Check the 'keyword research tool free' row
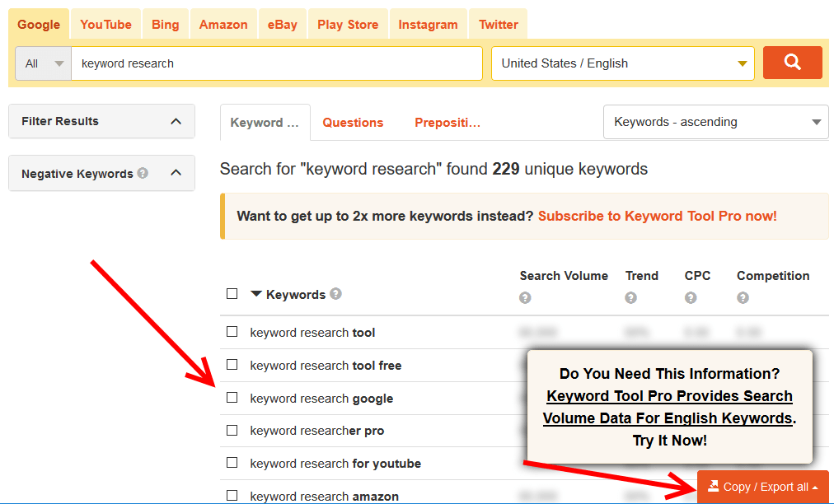The height and width of the screenshot is (504, 834). click(232, 365)
